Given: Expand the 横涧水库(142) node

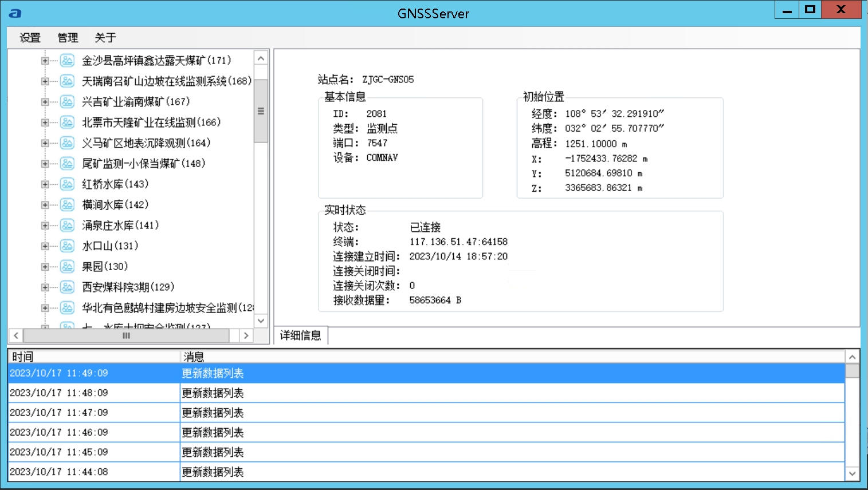Looking at the screenshot, I should coord(45,204).
